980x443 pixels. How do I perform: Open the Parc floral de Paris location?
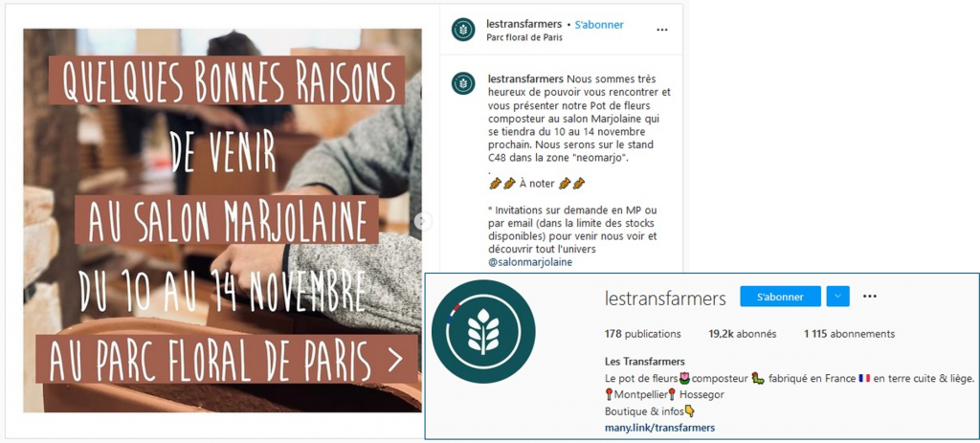pyautogui.click(x=523, y=37)
